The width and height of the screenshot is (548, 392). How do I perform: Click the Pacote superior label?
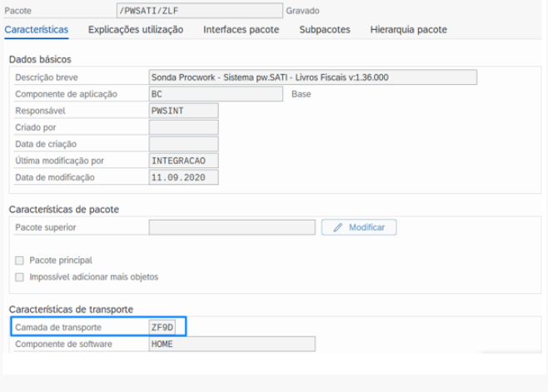tap(46, 227)
